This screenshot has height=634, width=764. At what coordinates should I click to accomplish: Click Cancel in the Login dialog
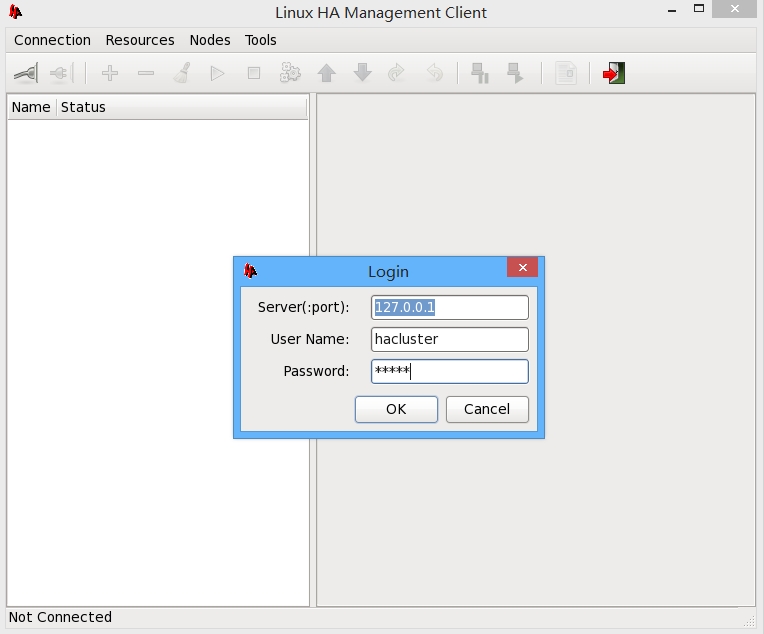point(487,409)
